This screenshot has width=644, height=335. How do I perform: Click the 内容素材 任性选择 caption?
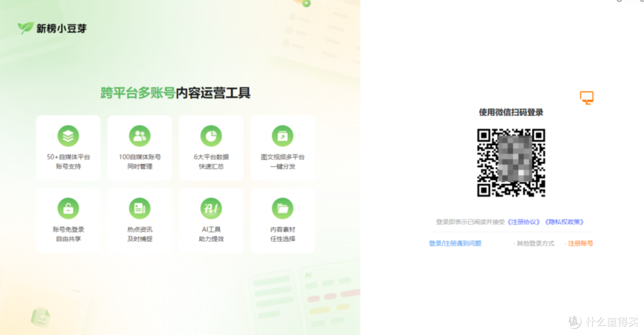click(283, 234)
